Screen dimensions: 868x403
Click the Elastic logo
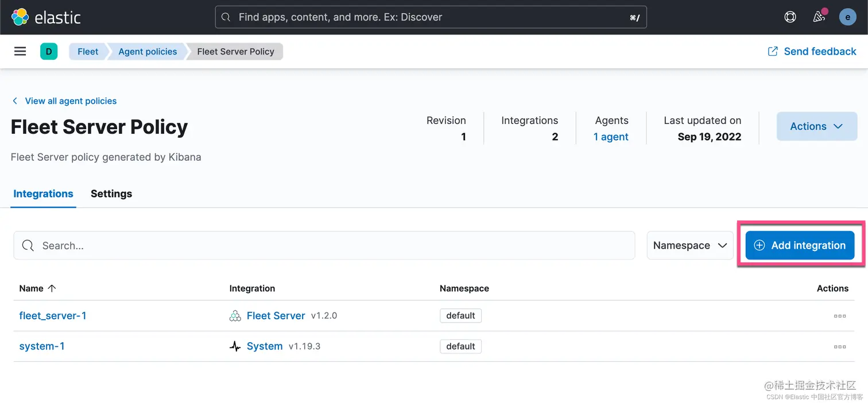pyautogui.click(x=46, y=17)
